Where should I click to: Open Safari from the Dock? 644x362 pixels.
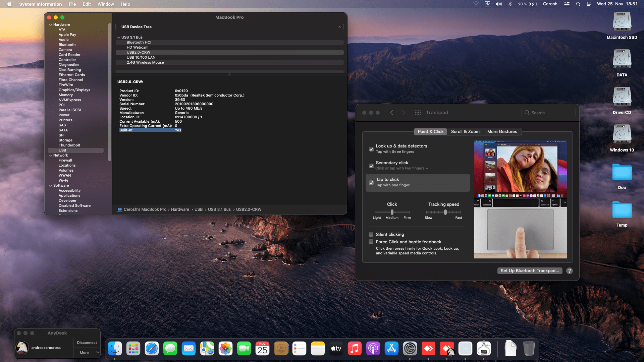coord(152,348)
